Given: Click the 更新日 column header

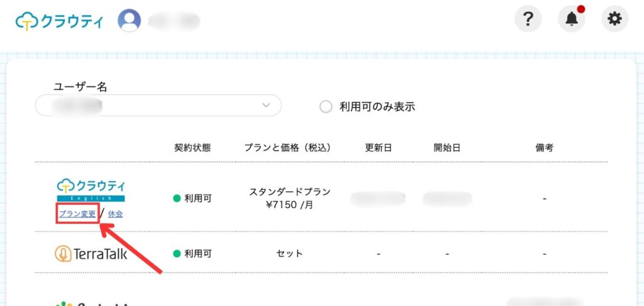Looking at the screenshot, I should pyautogui.click(x=378, y=148).
